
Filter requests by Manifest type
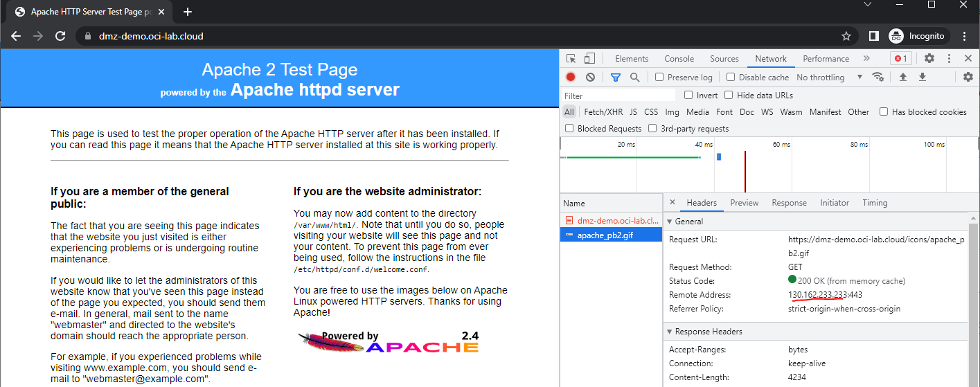click(825, 111)
